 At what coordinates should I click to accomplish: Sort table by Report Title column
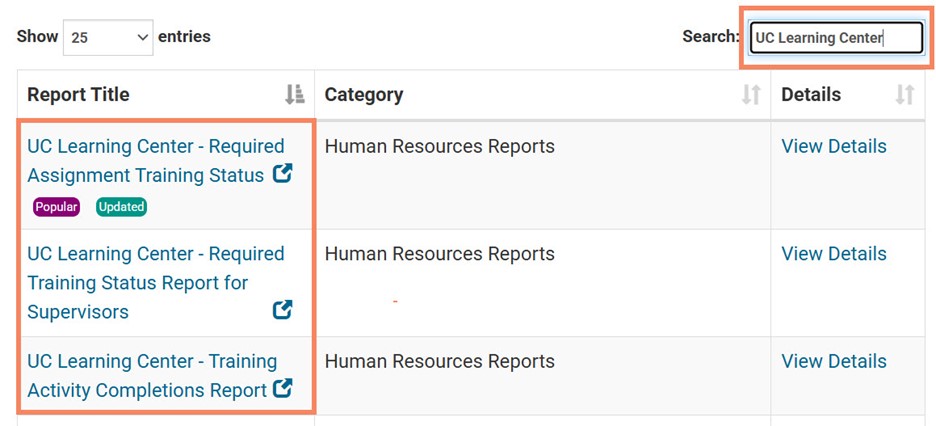pos(295,94)
